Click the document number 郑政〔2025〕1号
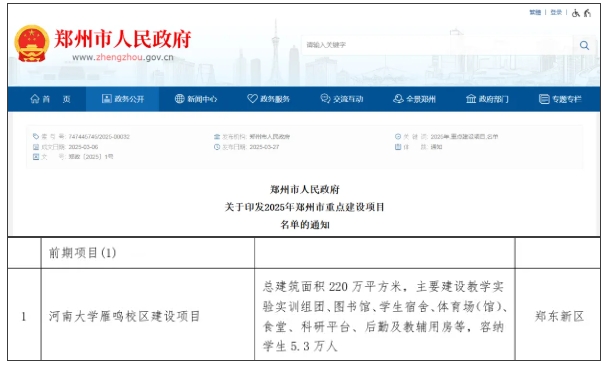The height and width of the screenshot is (367, 613). coord(91,157)
